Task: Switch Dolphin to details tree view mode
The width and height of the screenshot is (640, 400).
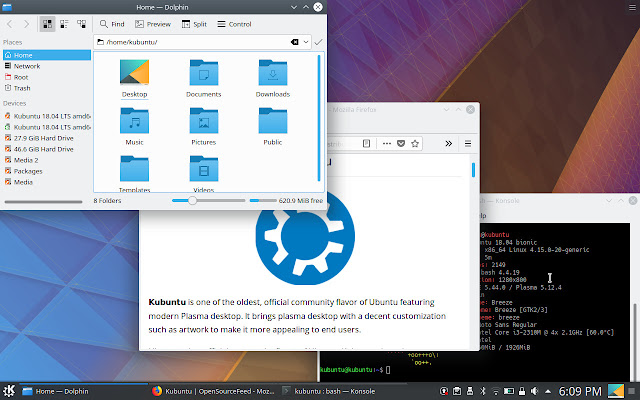Action: coord(82,24)
